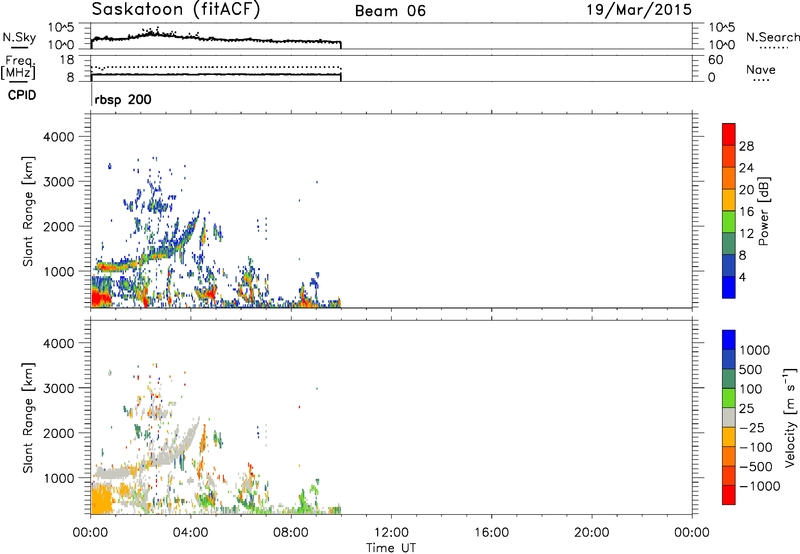800x554 pixels.
Task: Click the date '19/Mar/2015'
Action: (x=639, y=10)
